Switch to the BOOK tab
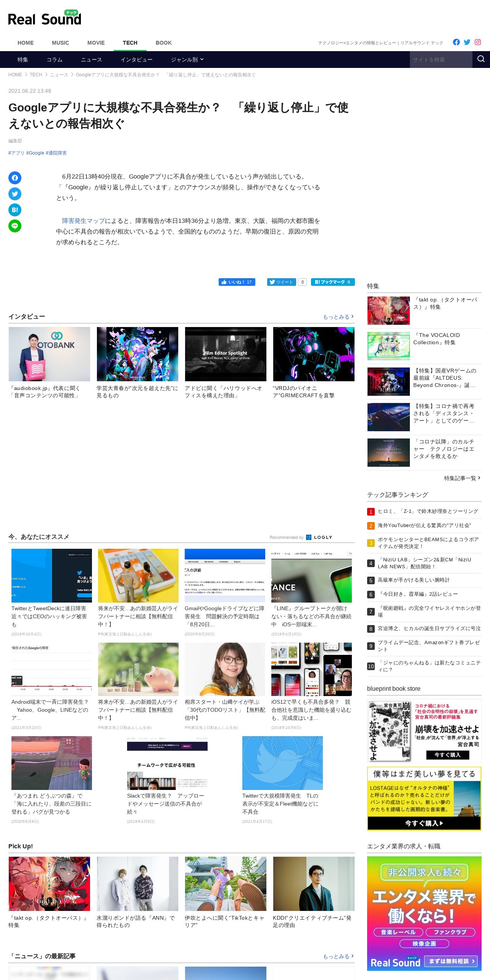Screen dimensions: 490x980 [x=164, y=43]
